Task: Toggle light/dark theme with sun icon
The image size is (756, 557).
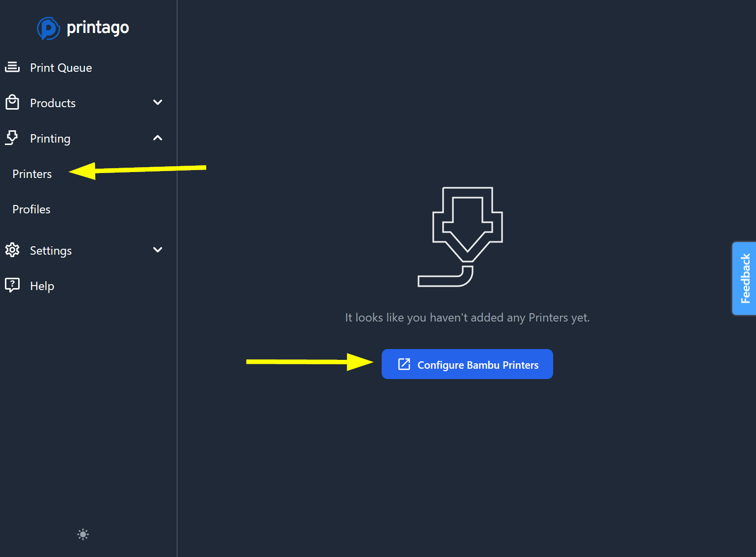Action: (x=83, y=534)
